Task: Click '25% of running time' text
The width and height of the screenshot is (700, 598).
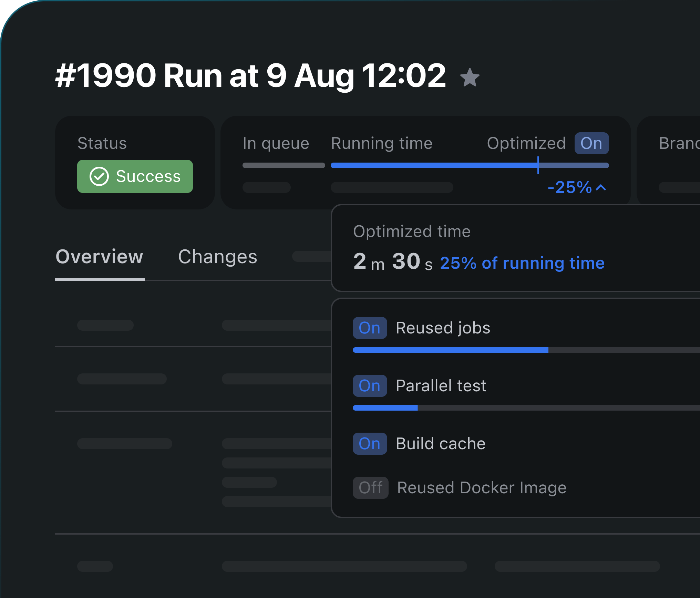Action: (522, 263)
